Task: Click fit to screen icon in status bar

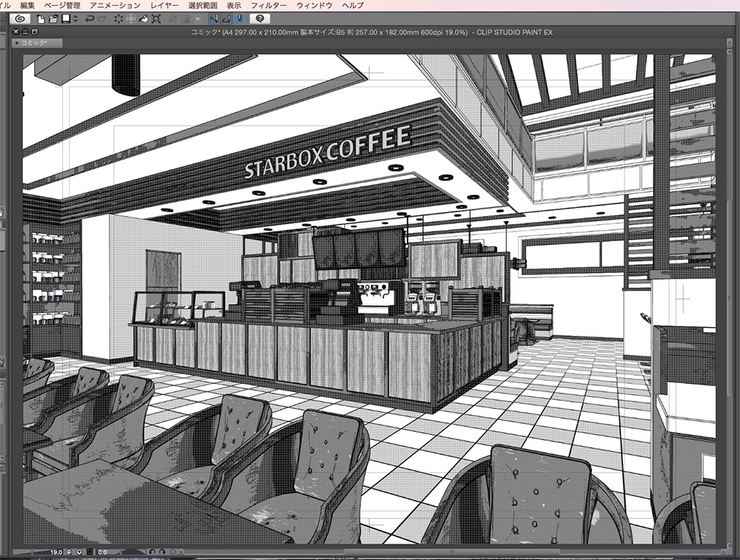Action: pos(90,552)
